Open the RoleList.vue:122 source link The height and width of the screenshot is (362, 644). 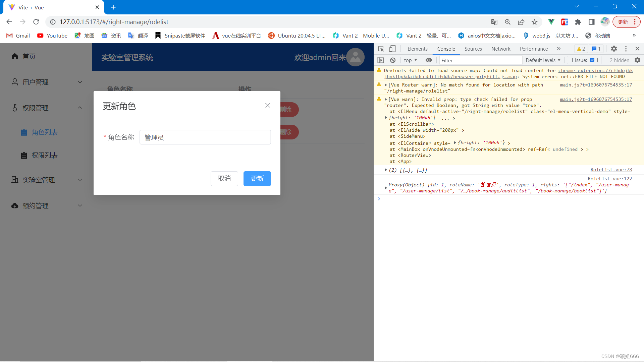click(610, 179)
